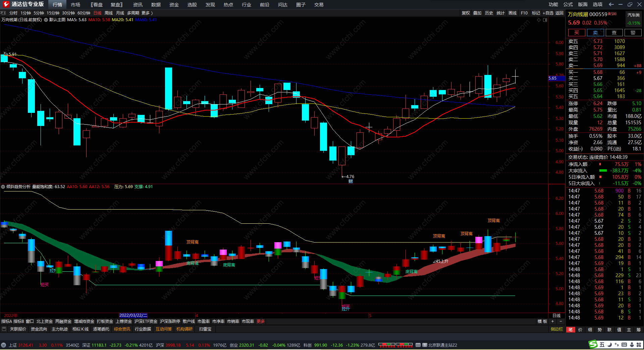Click the back arrow in title bar
Screen dimensions: 644x350
[611, 4]
